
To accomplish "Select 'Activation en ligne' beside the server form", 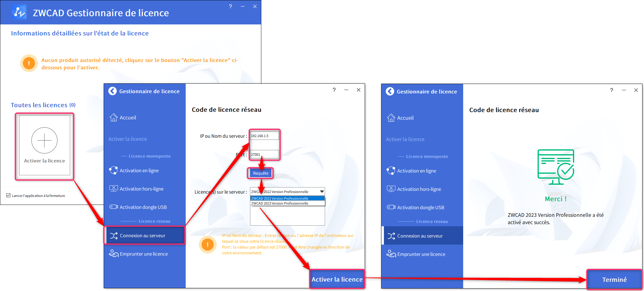I will click(139, 171).
